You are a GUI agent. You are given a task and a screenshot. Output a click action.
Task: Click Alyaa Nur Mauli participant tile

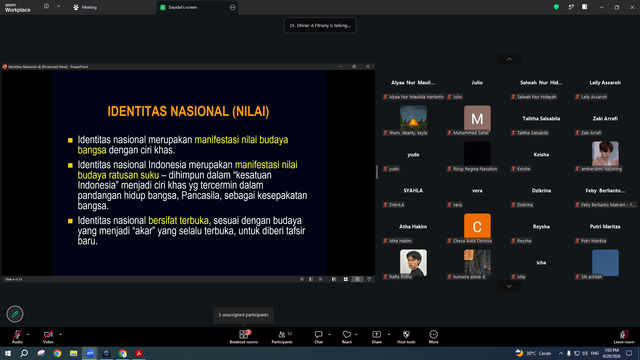pyautogui.click(x=413, y=83)
